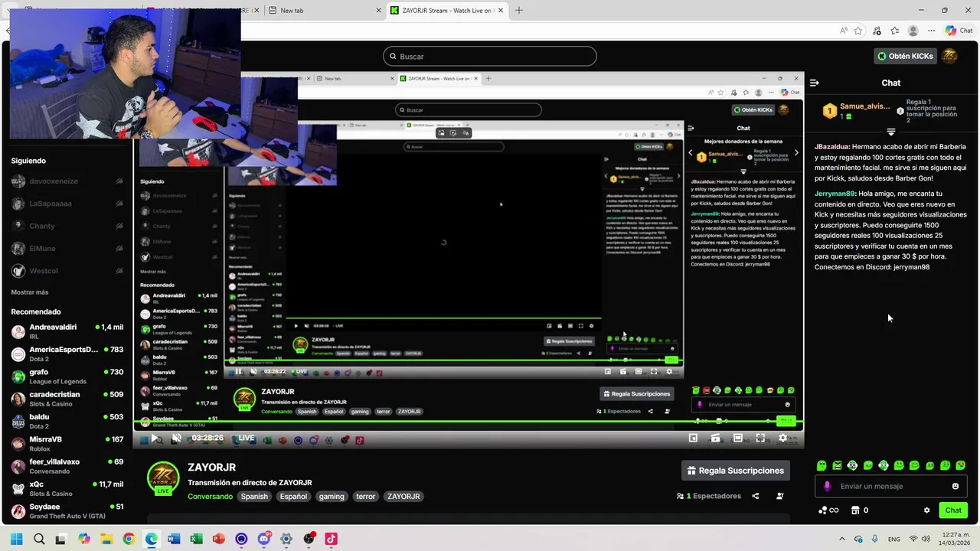Screen dimensions: 980x551
Task: Focus the Buscar search field
Action: pyautogui.click(x=490, y=56)
